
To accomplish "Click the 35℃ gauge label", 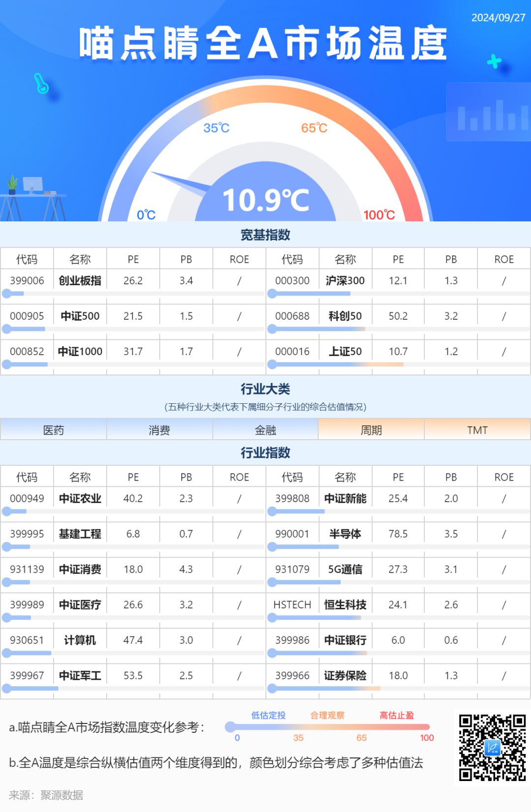I will (x=216, y=128).
